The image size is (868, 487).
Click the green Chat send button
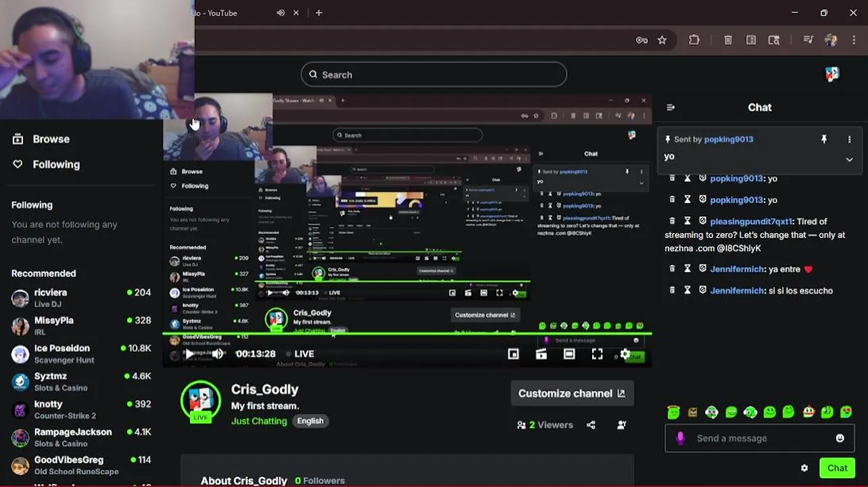(x=837, y=468)
